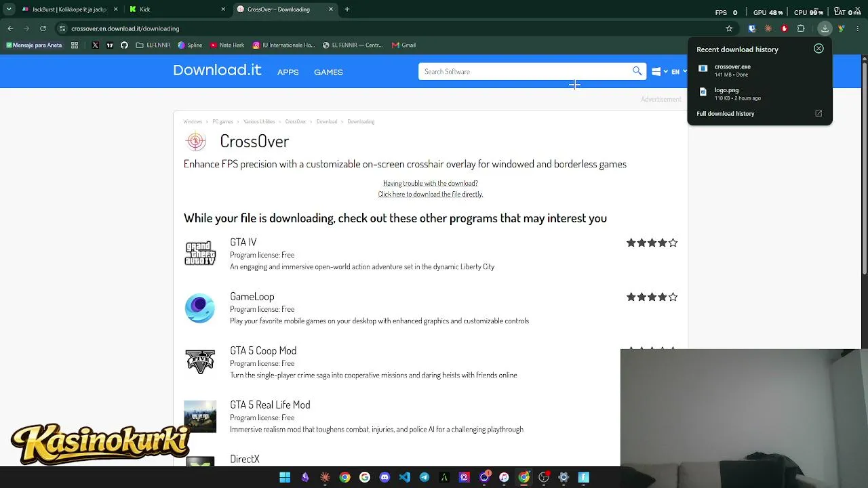Select the CrossOver – Downloading tab
The width and height of the screenshot is (868, 488).
pos(285,9)
